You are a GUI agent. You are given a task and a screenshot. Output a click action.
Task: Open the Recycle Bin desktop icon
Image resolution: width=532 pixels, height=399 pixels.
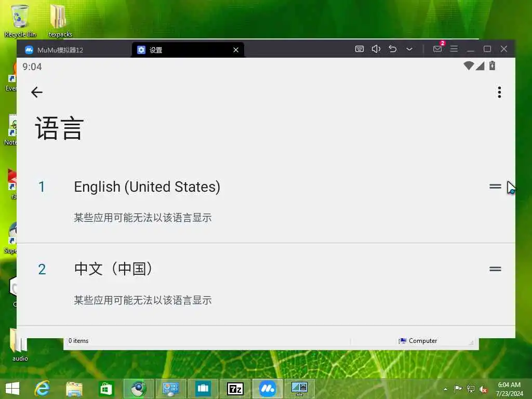pyautogui.click(x=20, y=21)
